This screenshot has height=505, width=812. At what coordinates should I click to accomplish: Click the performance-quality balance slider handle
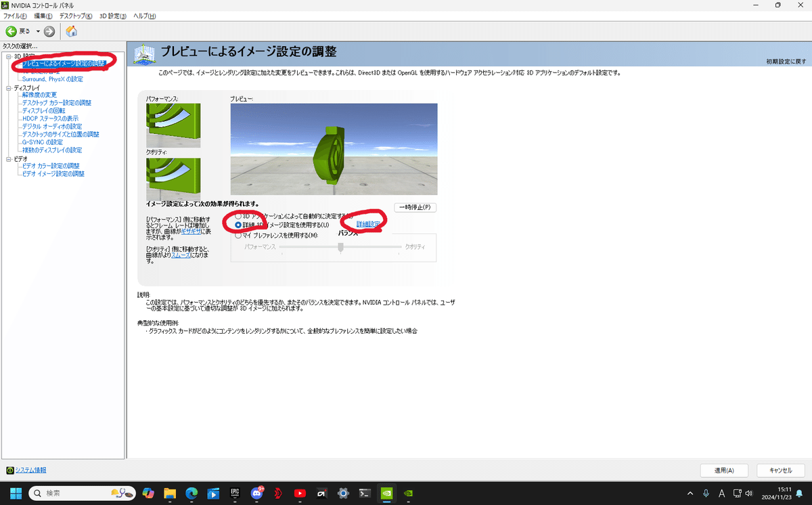click(341, 248)
